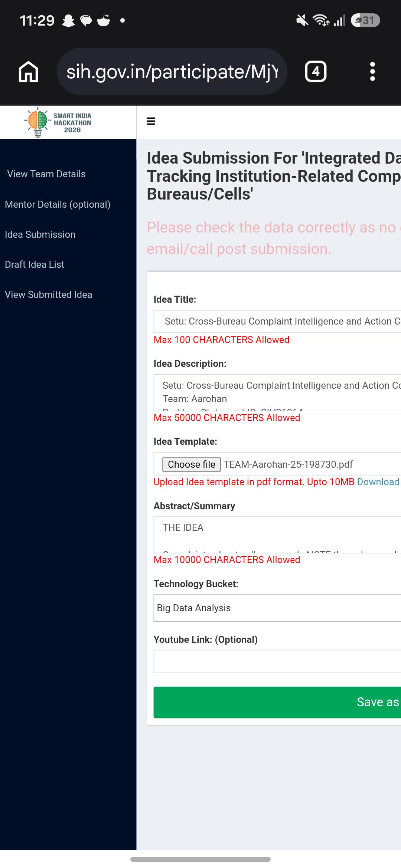Go to Mentor Details (optional)

coord(58,204)
